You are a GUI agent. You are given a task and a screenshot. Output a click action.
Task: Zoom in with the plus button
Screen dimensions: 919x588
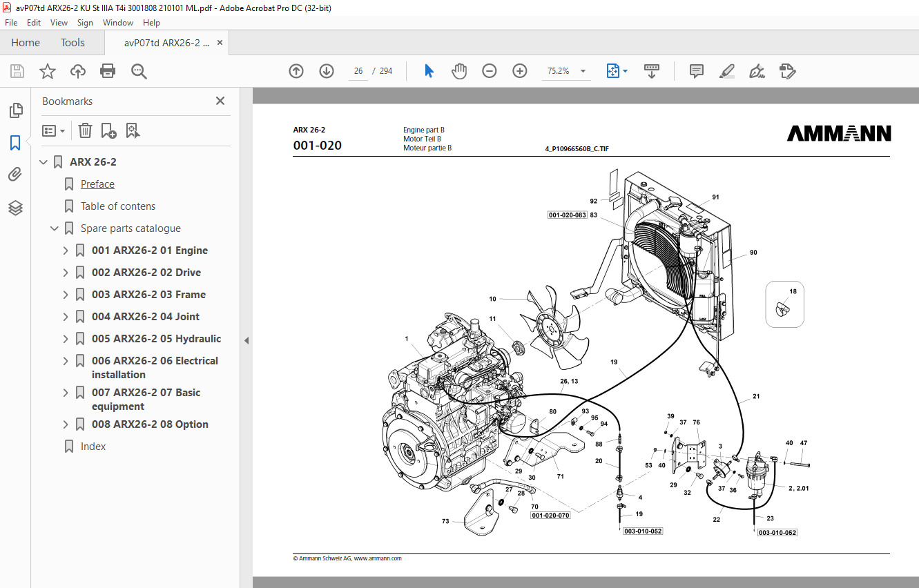[520, 71]
